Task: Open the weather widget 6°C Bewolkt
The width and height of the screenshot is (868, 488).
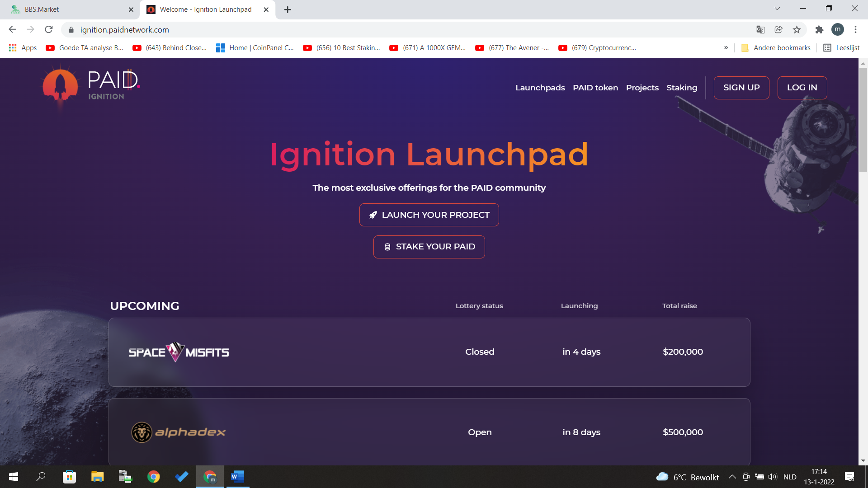Action: pyautogui.click(x=688, y=477)
